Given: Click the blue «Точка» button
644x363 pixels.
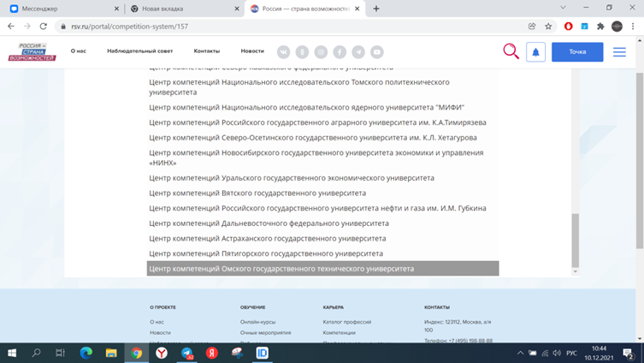Looking at the screenshot, I should [x=577, y=52].
